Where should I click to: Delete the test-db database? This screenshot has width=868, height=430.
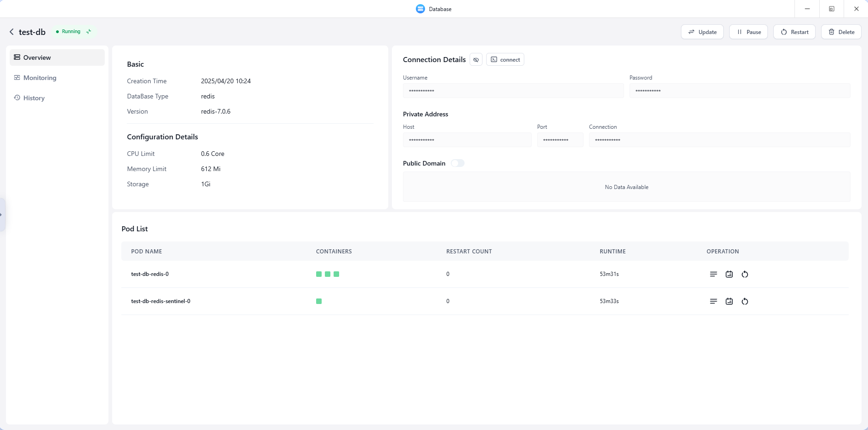(x=841, y=32)
